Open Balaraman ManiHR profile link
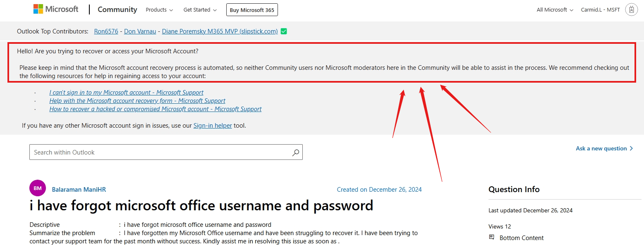Screen dimensions: 644x245 coord(79,190)
